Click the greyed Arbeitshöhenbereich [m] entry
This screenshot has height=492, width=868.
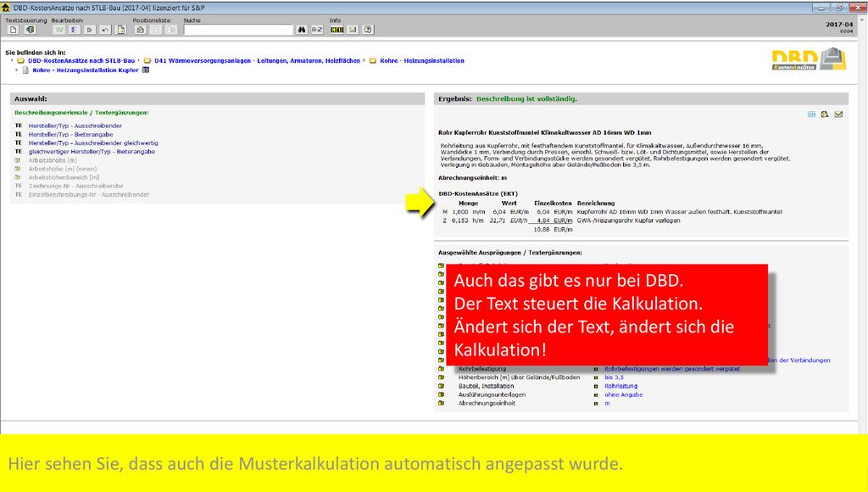[64, 177]
